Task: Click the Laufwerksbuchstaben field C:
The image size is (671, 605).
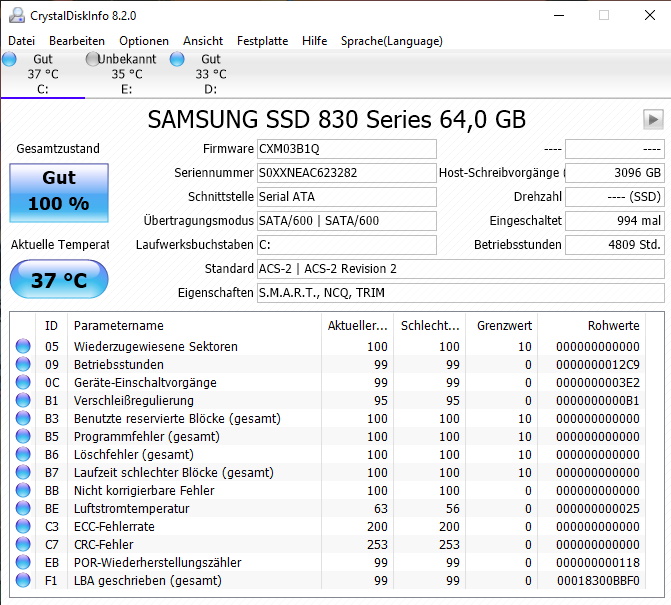Action: coord(347,245)
